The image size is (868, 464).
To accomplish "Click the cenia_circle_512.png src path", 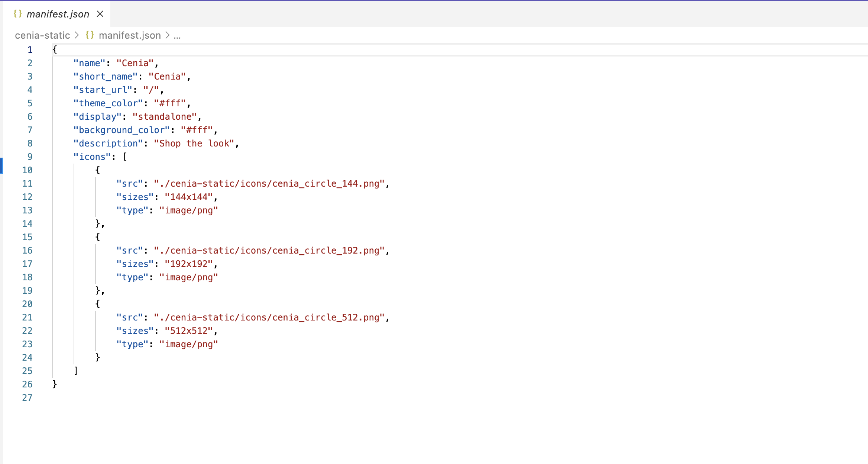I will [269, 318].
